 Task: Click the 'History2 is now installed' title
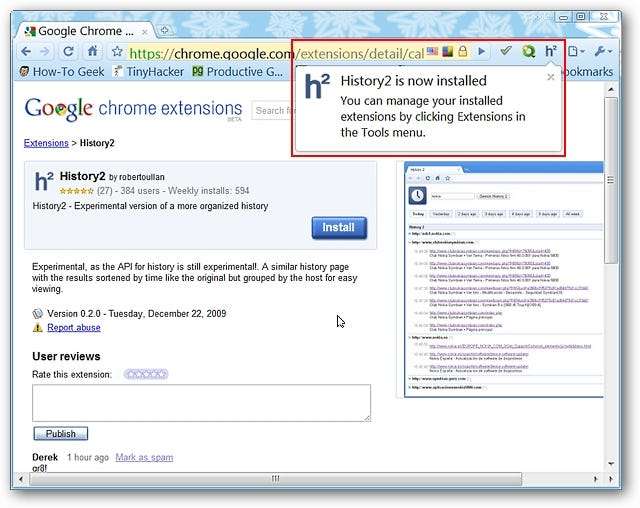coord(413,81)
